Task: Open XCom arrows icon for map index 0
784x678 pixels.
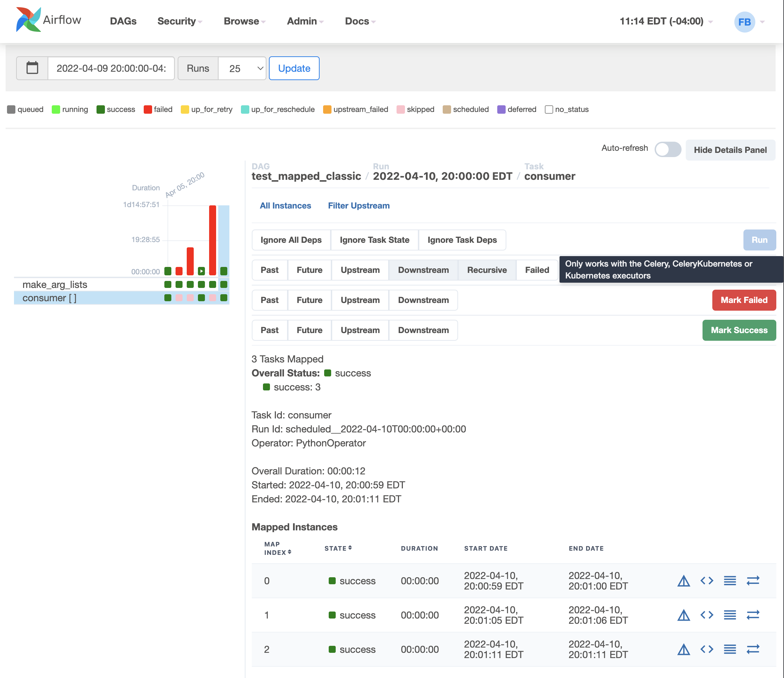Action: (753, 581)
